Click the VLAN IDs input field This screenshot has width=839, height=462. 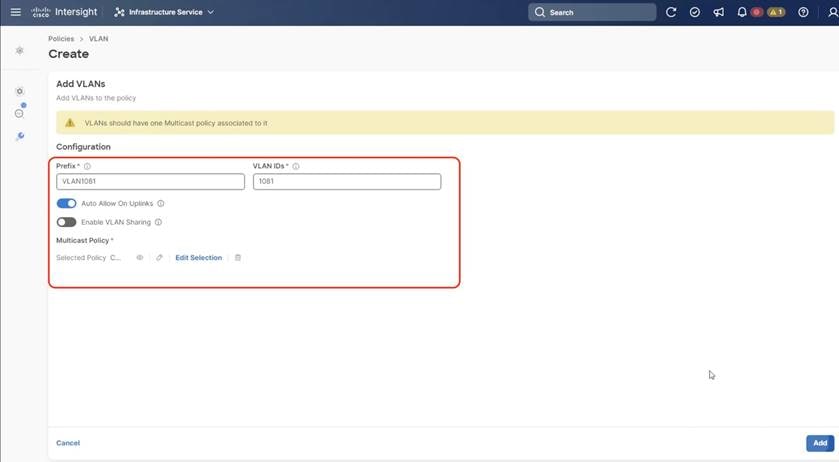(x=347, y=181)
